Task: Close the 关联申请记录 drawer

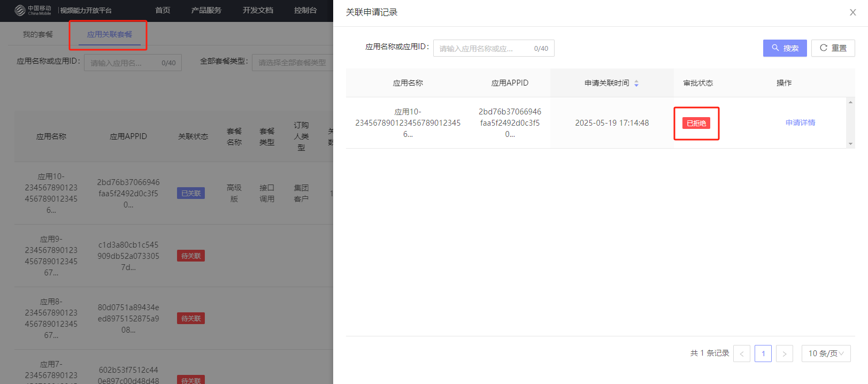Action: [852, 12]
